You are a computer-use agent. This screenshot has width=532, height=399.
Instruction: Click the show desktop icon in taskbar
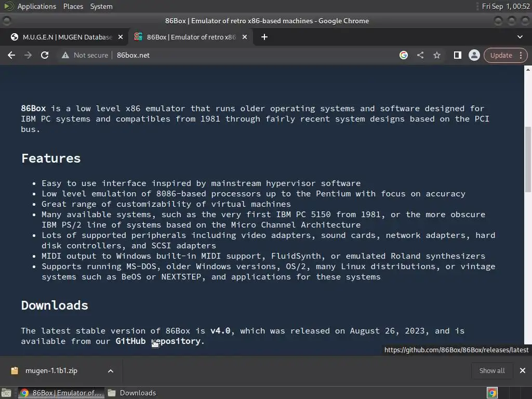(6, 393)
